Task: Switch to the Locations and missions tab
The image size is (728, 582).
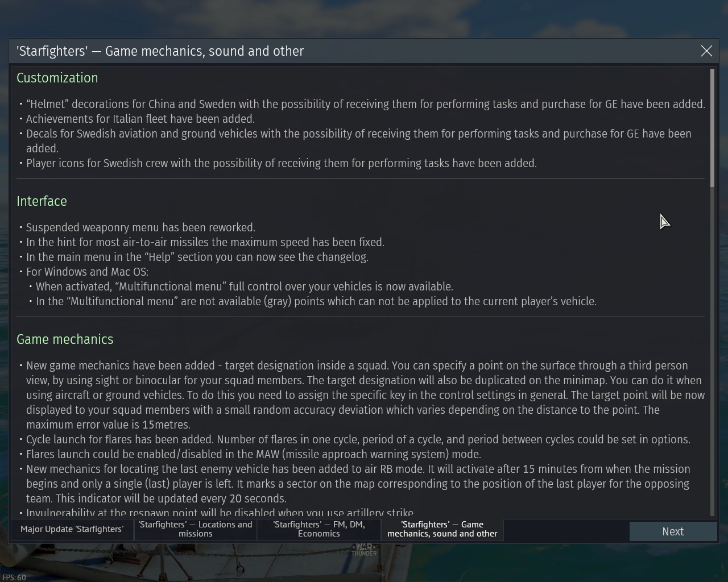Action: coord(196,529)
